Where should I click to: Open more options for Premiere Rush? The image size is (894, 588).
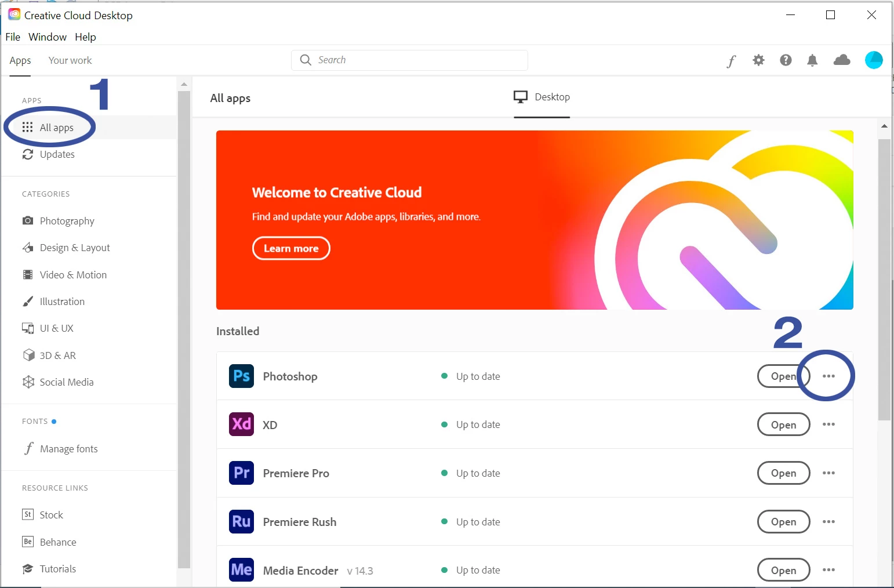[828, 522]
